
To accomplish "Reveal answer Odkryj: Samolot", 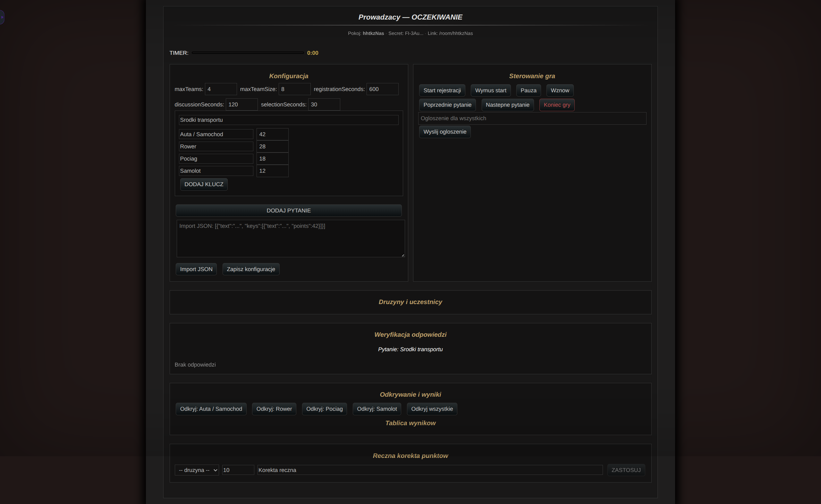I will pyautogui.click(x=377, y=409).
